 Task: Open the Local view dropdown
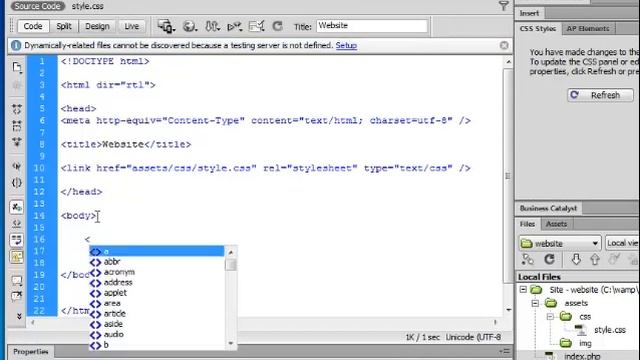pyautogui.click(x=622, y=243)
